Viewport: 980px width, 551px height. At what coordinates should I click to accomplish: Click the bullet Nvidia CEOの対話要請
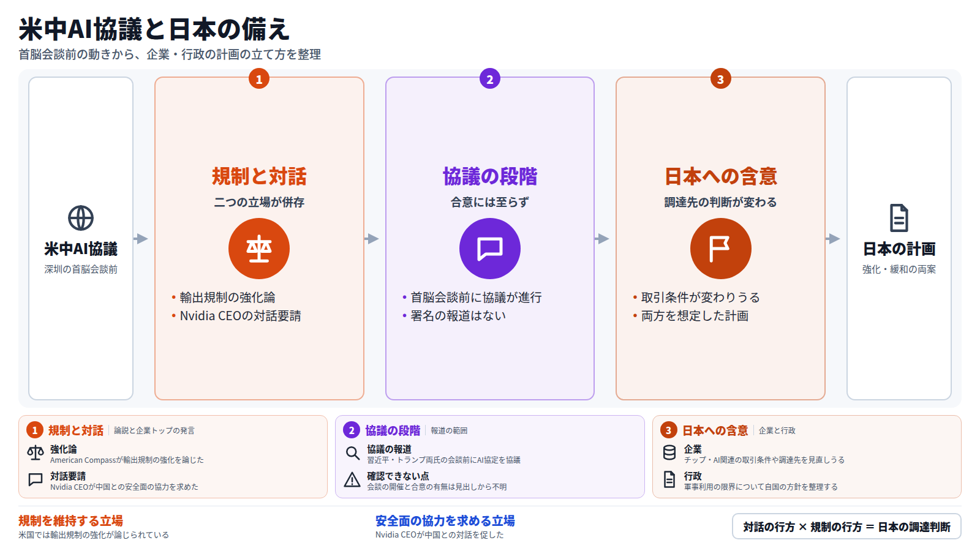tap(240, 316)
